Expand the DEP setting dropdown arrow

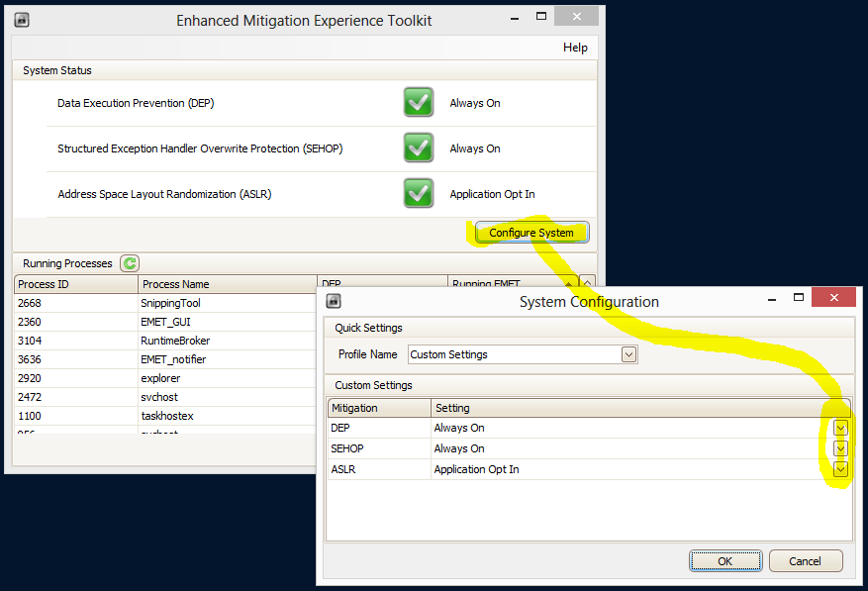point(840,428)
